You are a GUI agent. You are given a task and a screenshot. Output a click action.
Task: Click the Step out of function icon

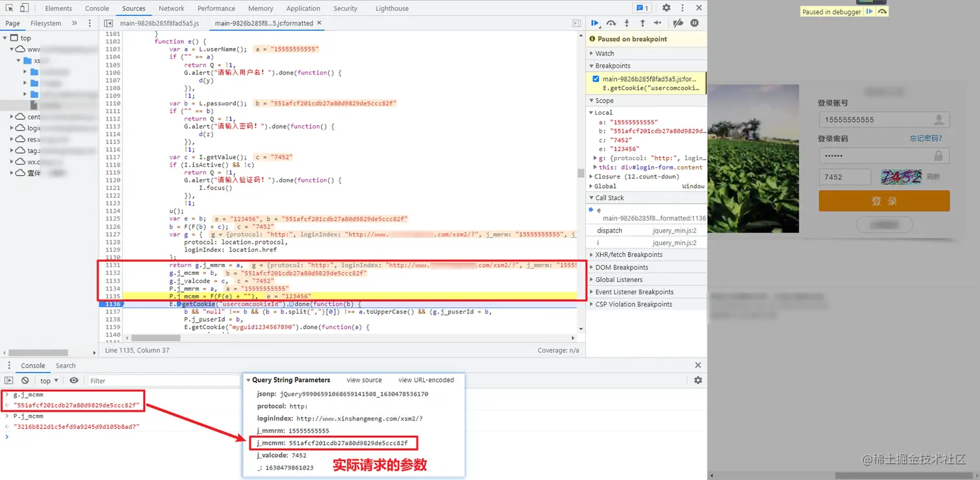tap(642, 23)
